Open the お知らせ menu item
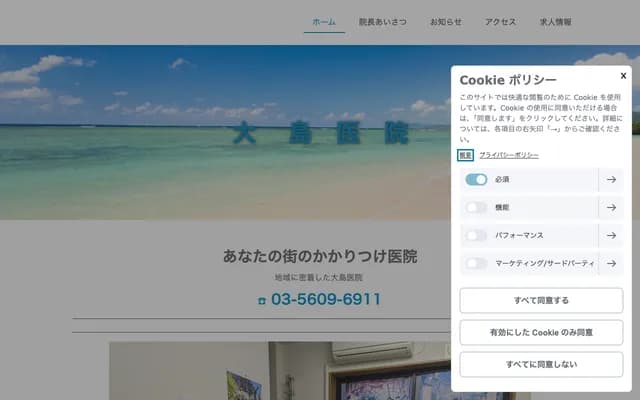640x400 pixels. (x=446, y=22)
